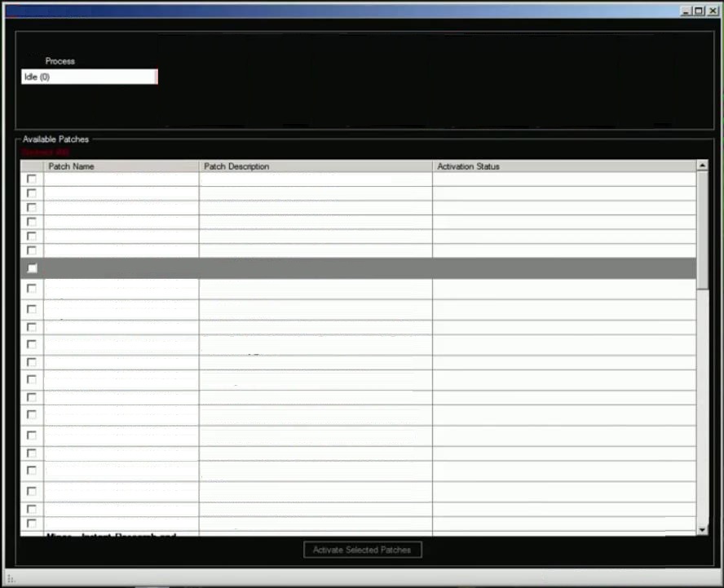Maximize the patcher window
Image resolution: width=724 pixels, height=588 pixels.
point(699,11)
